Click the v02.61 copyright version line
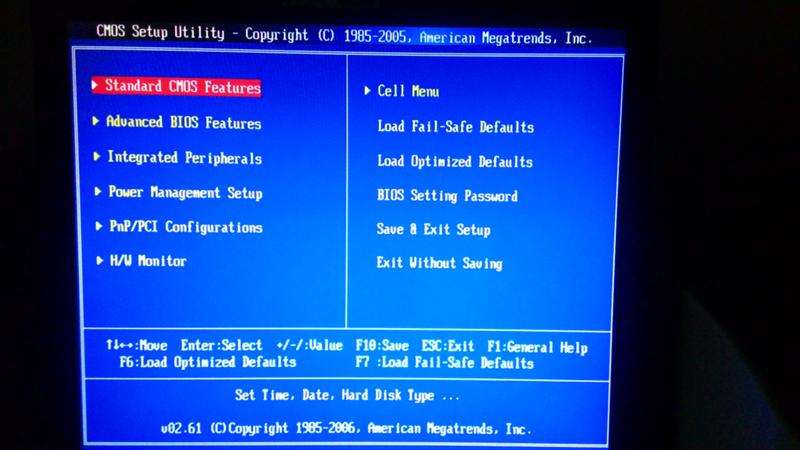800x450 pixels. [x=346, y=429]
